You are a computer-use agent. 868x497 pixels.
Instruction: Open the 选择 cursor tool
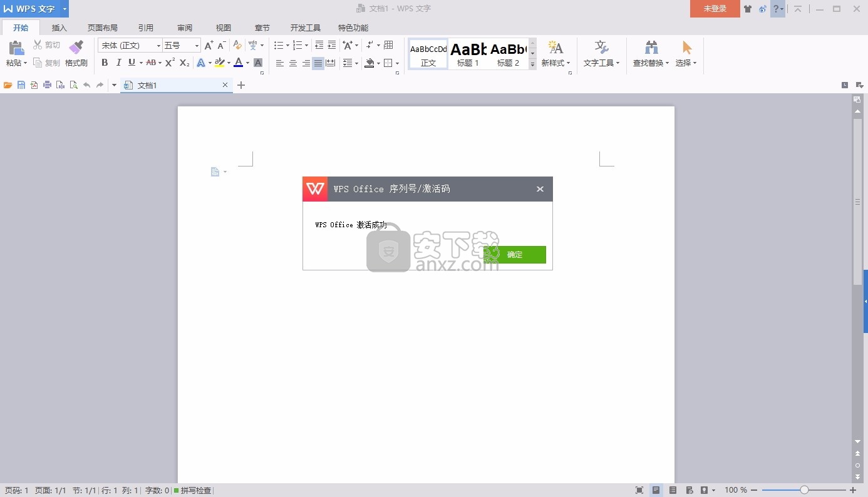[686, 54]
